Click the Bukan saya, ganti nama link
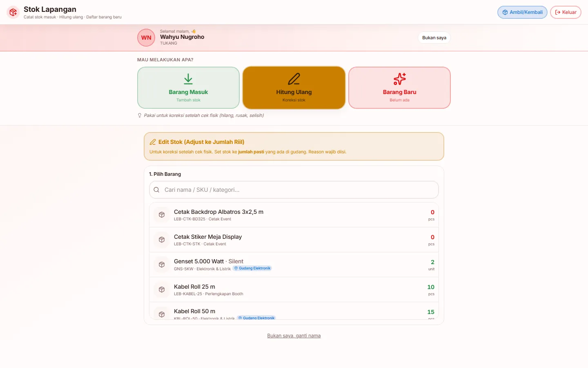Image resolution: width=588 pixels, height=368 pixels. coord(294,336)
